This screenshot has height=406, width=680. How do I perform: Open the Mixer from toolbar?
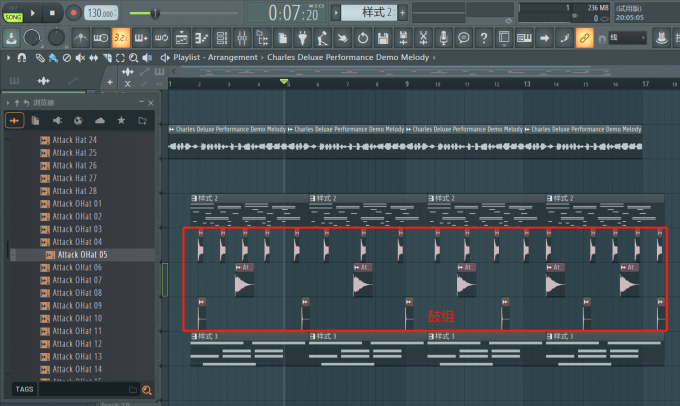[x=242, y=38]
